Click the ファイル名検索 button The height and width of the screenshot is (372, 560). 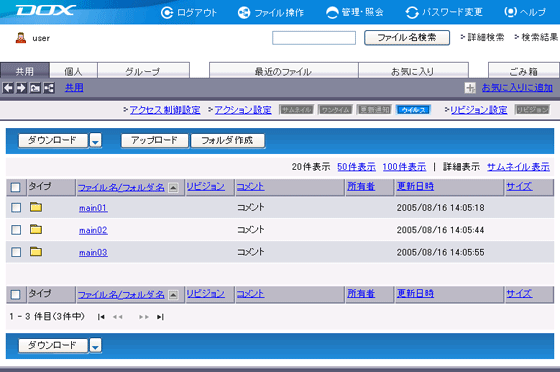[x=407, y=37]
